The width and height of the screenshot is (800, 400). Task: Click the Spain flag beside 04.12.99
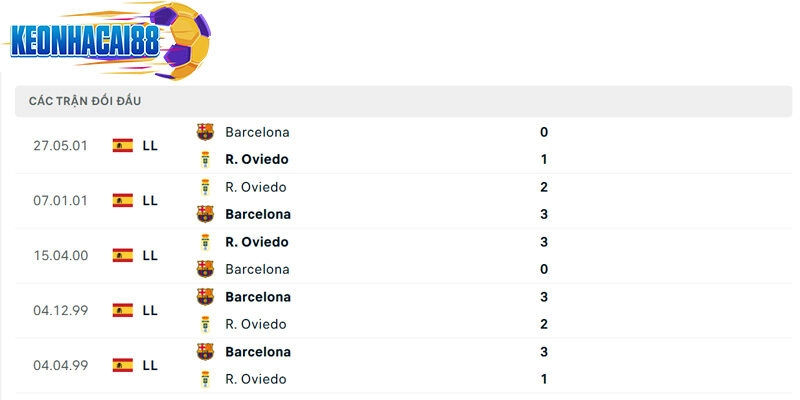[x=123, y=310]
